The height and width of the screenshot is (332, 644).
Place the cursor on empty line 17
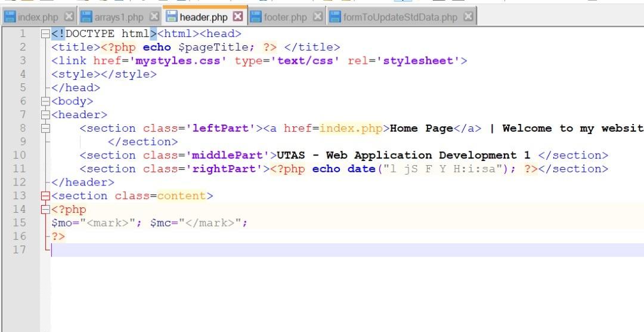tap(347, 250)
